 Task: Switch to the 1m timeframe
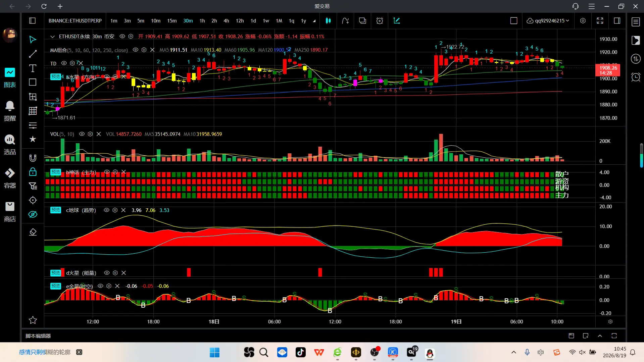(x=114, y=21)
